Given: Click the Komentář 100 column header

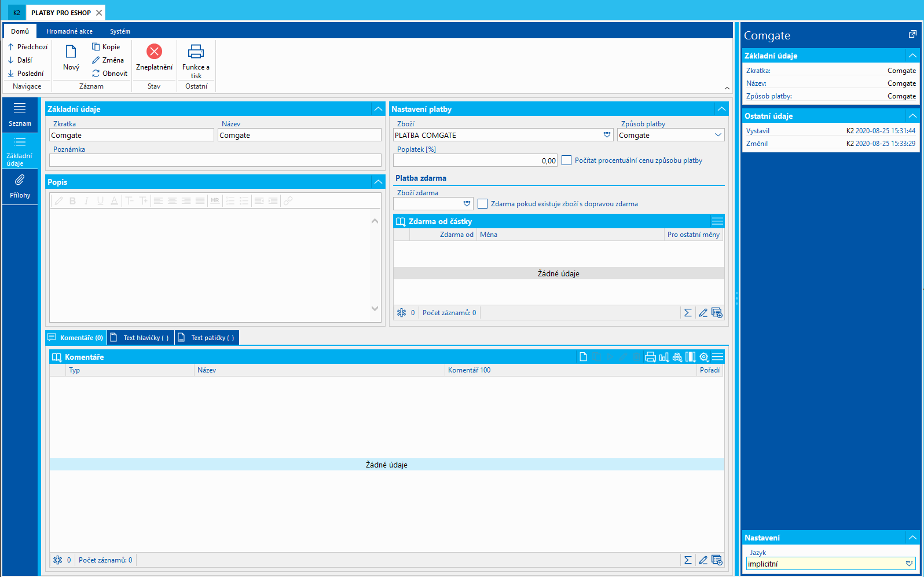Looking at the screenshot, I should click(570, 370).
